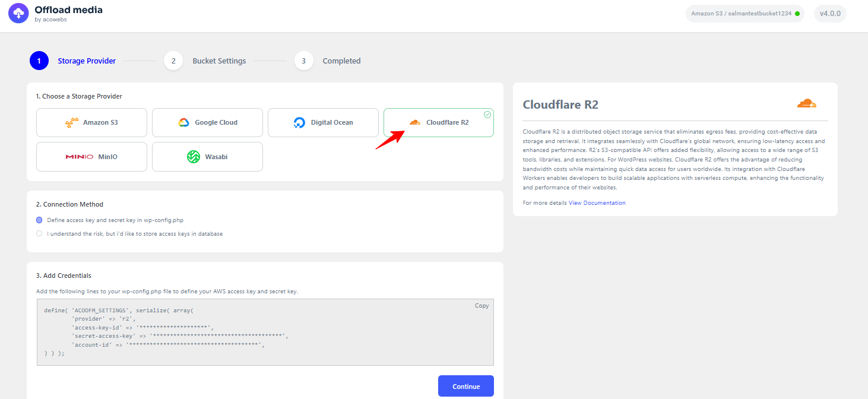The image size is (868, 399).
Task: Open the View Documentation link
Action: [x=597, y=203]
